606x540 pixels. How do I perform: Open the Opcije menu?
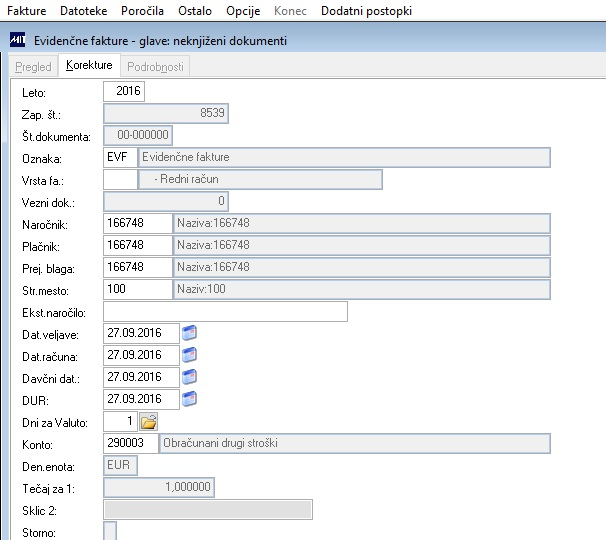(x=243, y=11)
